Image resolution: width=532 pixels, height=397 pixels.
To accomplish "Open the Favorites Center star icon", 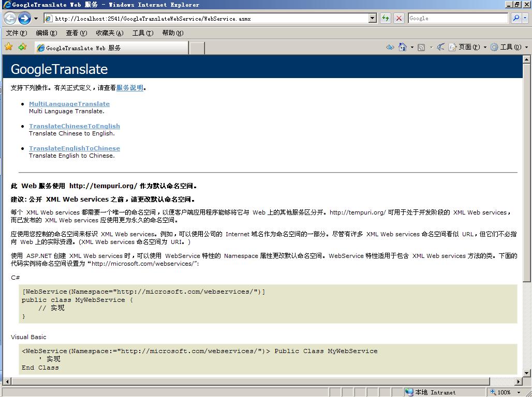I will [x=9, y=47].
